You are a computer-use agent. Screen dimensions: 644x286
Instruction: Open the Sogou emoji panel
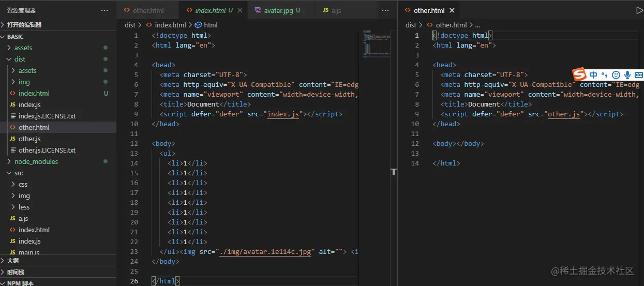(x=616, y=75)
